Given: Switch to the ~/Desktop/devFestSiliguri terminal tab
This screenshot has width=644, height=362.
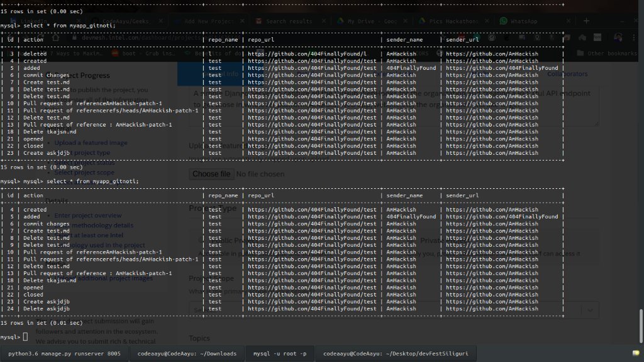Looking at the screenshot, I should tap(396, 353).
